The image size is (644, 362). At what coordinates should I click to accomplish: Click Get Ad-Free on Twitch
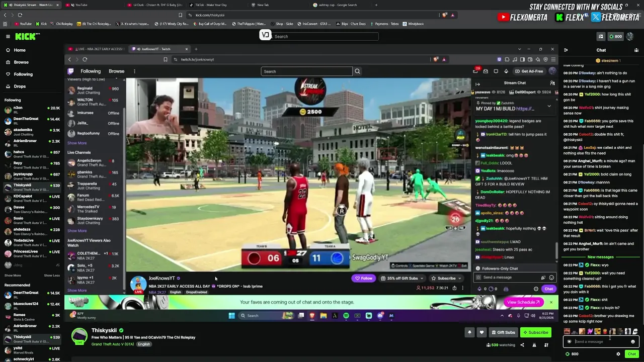[x=529, y=71]
